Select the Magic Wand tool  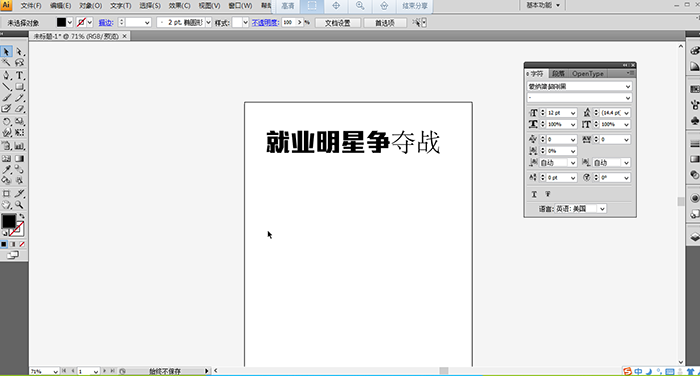[x=6, y=63]
